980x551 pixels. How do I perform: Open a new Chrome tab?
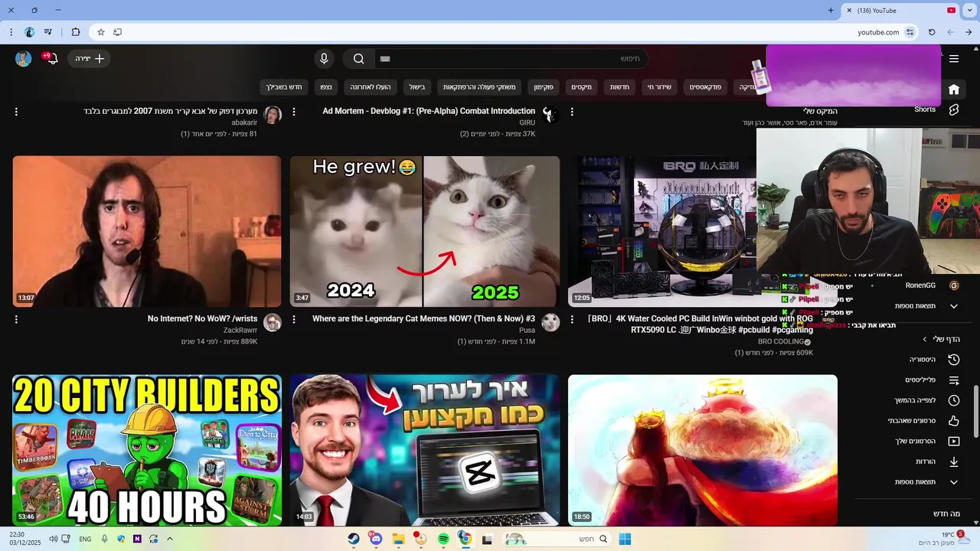coord(831,10)
